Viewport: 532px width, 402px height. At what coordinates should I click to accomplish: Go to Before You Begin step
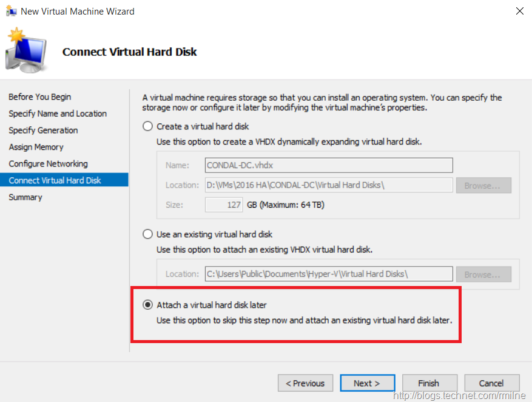39,97
